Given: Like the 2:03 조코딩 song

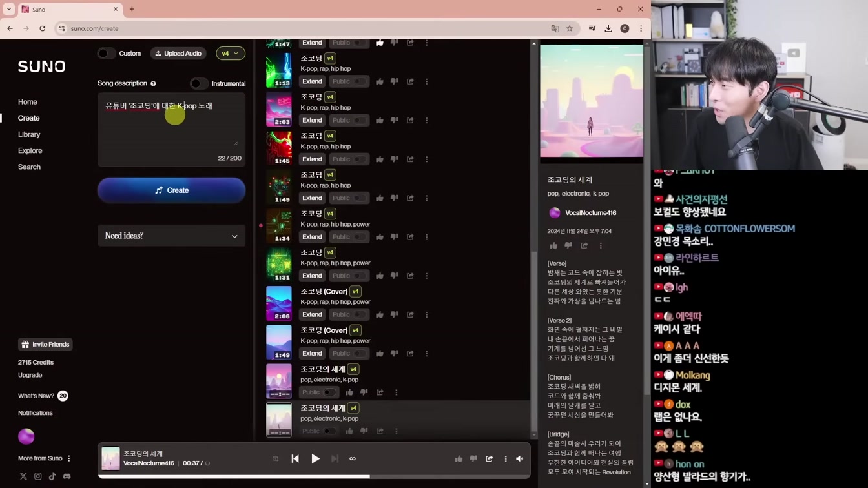Looking at the screenshot, I should (x=380, y=120).
